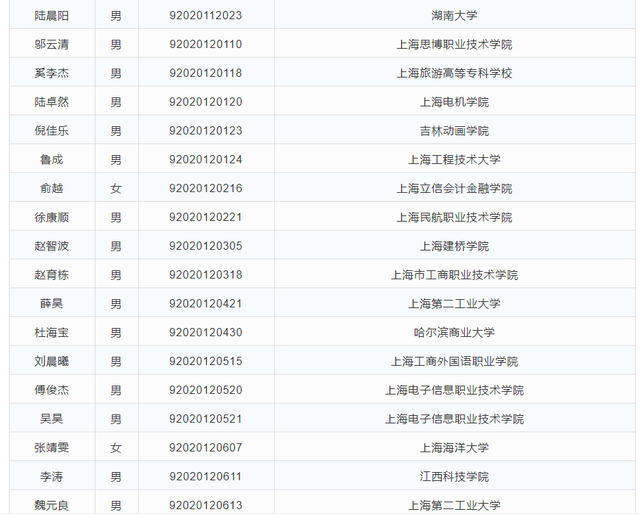The image size is (640, 516).
Task: Select '上海思博职业技术学院' cell
Action: click(x=454, y=44)
